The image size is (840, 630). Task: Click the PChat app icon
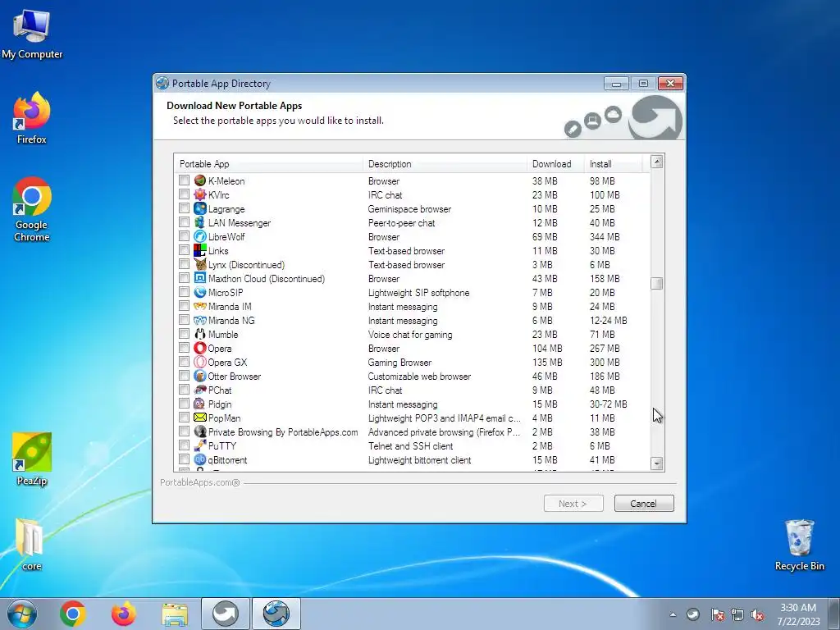click(x=200, y=390)
